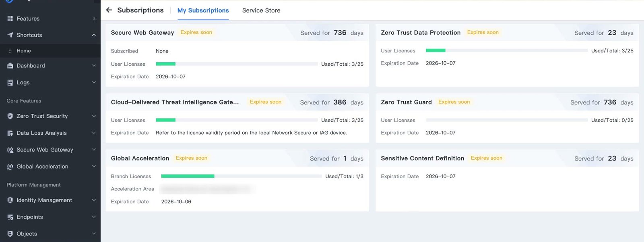Image resolution: width=644 pixels, height=242 pixels.
Task: Click Expires soon badge on Zero Trust Data Protection
Action: [x=483, y=32]
